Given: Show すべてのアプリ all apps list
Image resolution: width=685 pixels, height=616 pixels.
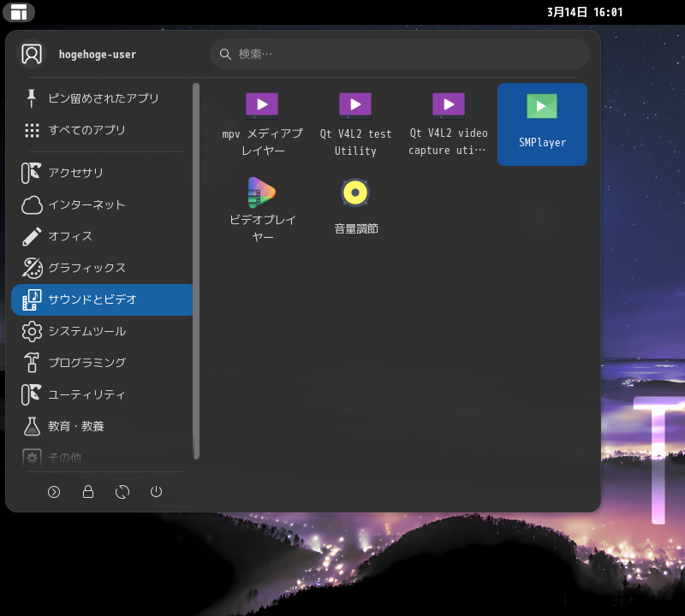Looking at the screenshot, I should coord(101,130).
